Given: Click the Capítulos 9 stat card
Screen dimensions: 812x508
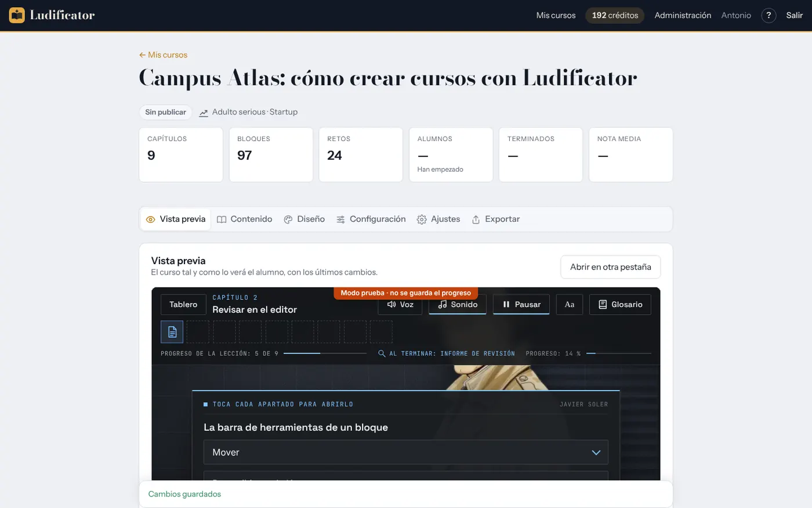Looking at the screenshot, I should click(181, 155).
